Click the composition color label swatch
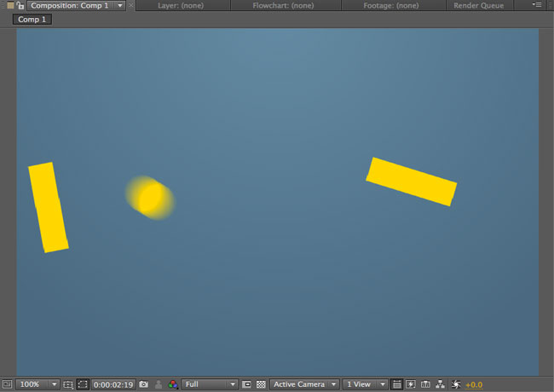Screen dimensions: 554x392 tap(10, 5)
